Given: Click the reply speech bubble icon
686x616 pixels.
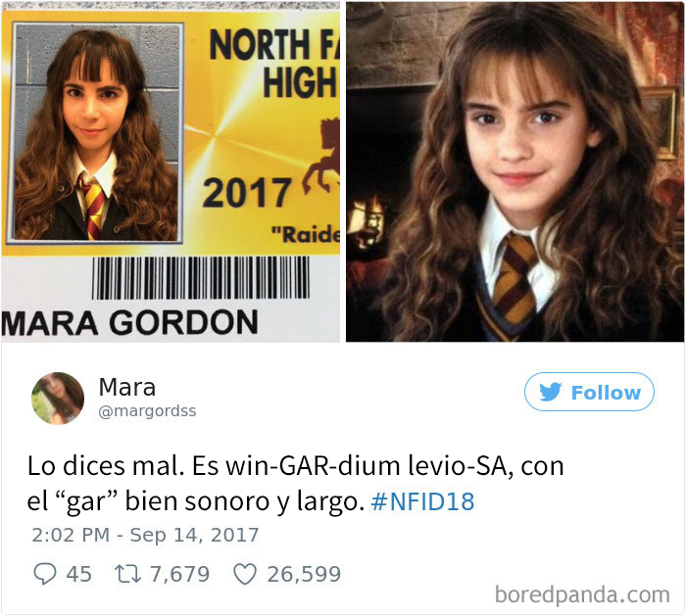Looking at the screenshot, I should pyautogui.click(x=45, y=574).
